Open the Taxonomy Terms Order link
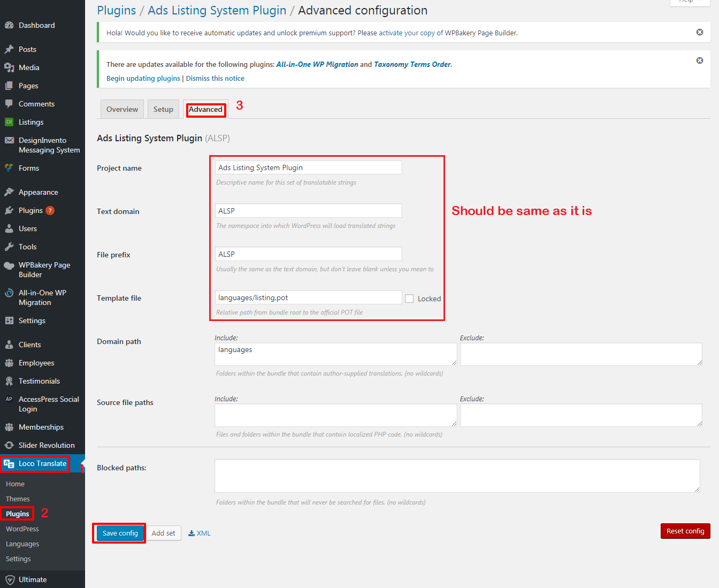This screenshot has height=588, width=719. (412, 64)
